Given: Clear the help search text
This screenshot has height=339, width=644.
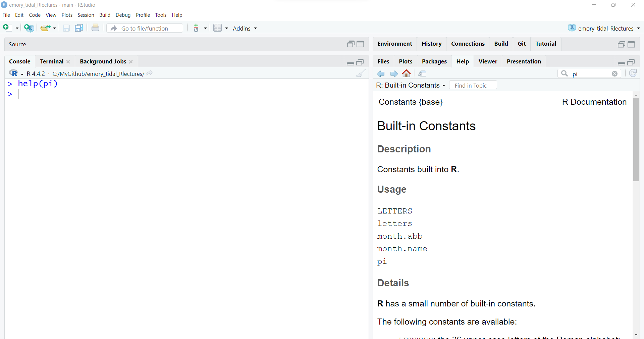Looking at the screenshot, I should point(614,74).
